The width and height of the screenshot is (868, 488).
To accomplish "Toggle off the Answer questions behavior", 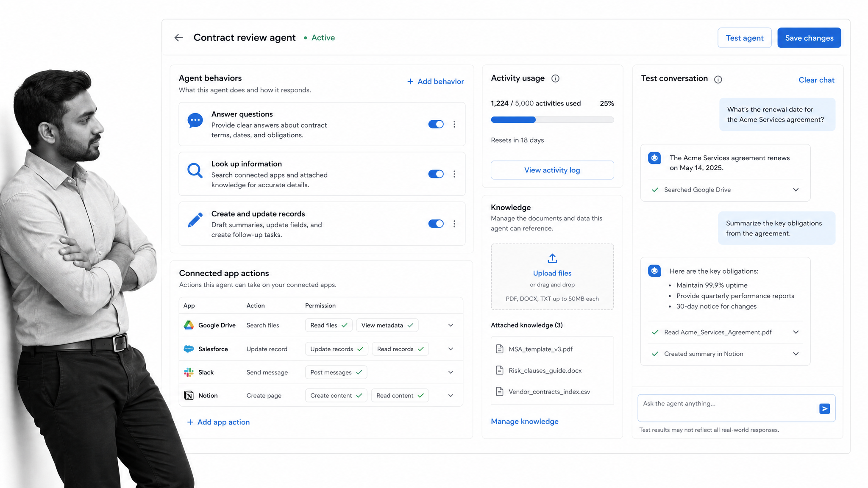I will [436, 124].
